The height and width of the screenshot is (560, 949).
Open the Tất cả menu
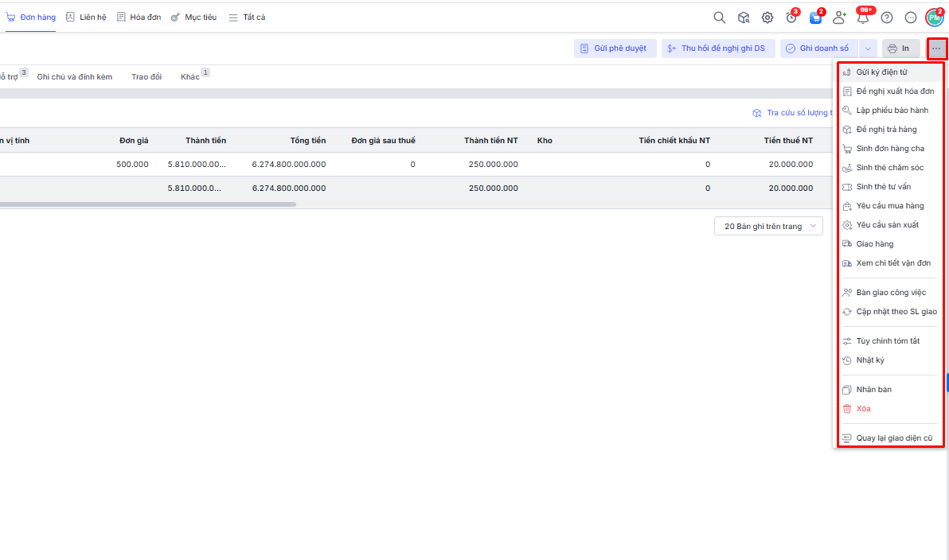(247, 17)
